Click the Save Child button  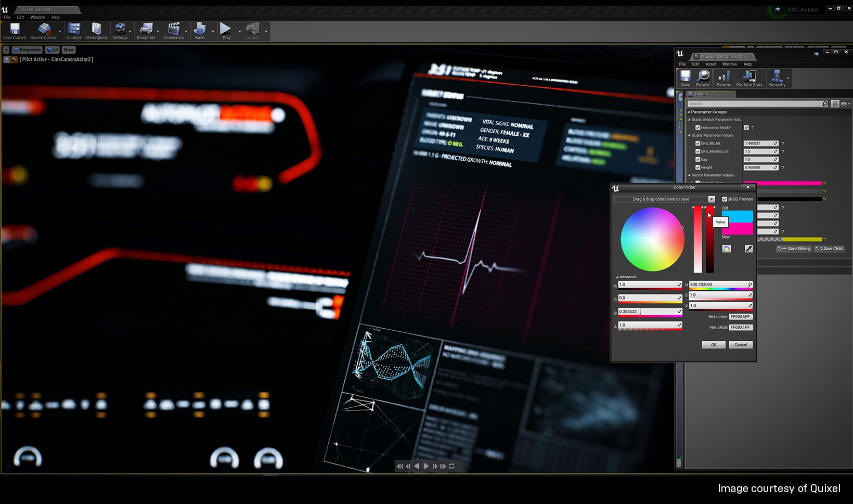pyautogui.click(x=829, y=249)
